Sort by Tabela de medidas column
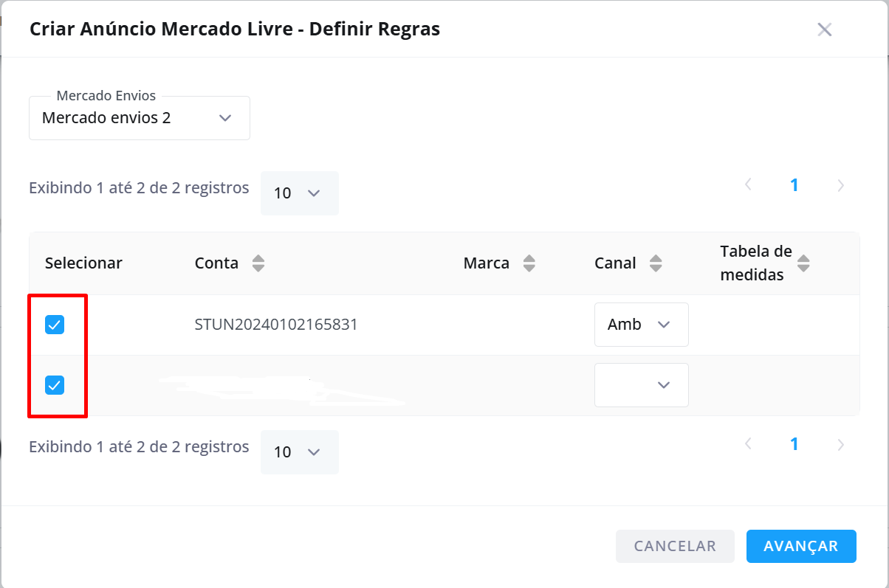Viewport: 889px width, 588px height. [804, 263]
